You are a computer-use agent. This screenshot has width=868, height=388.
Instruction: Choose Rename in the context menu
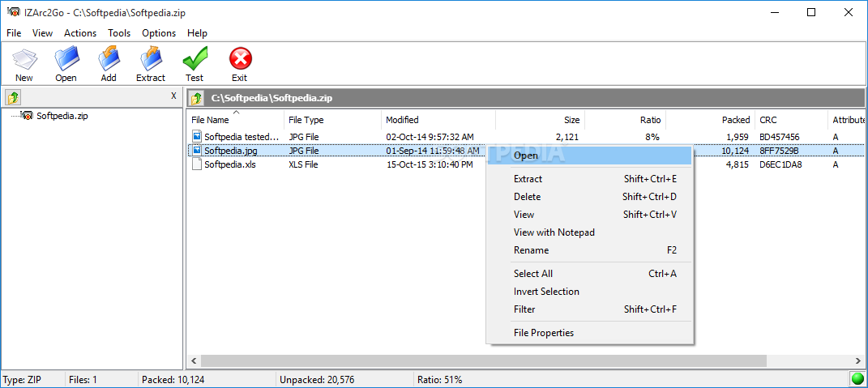point(589,250)
